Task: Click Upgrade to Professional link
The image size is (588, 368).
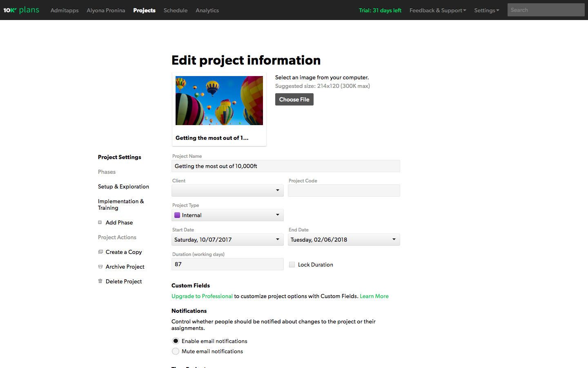Action: 202,296
